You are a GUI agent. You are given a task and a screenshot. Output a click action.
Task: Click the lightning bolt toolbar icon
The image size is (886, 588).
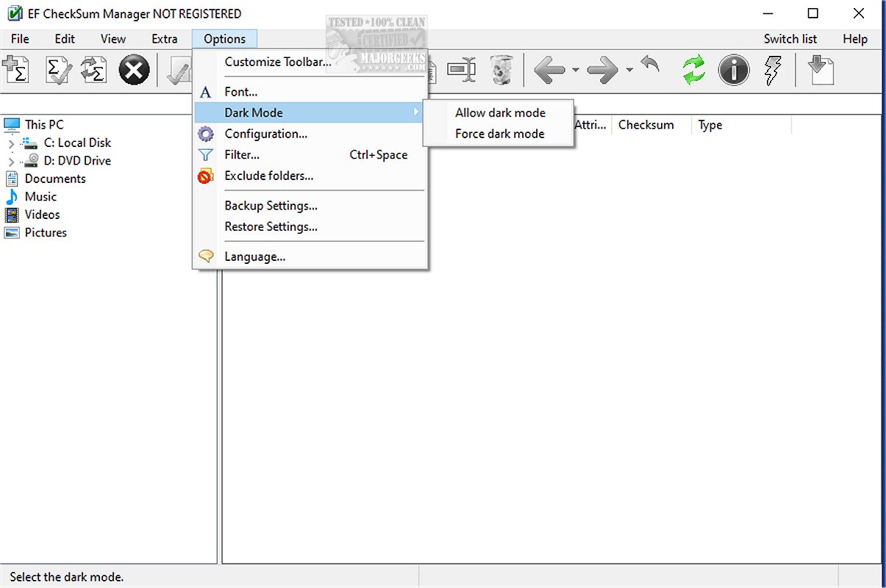pos(773,71)
